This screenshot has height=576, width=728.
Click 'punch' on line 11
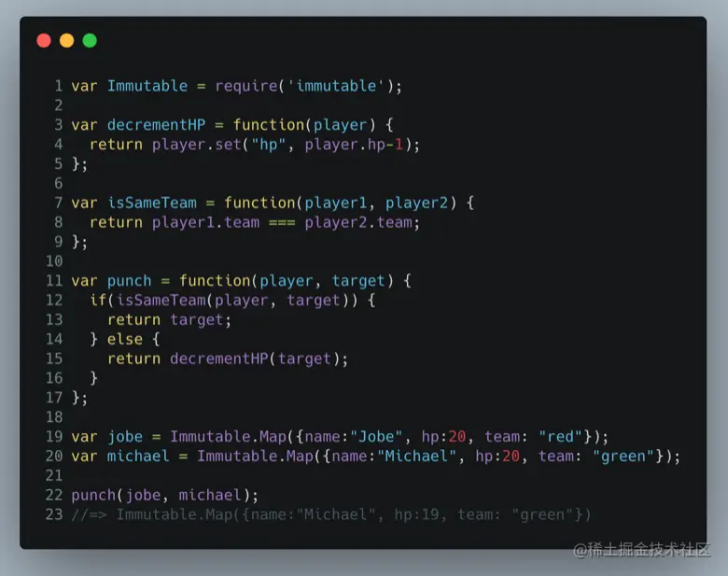129,281
